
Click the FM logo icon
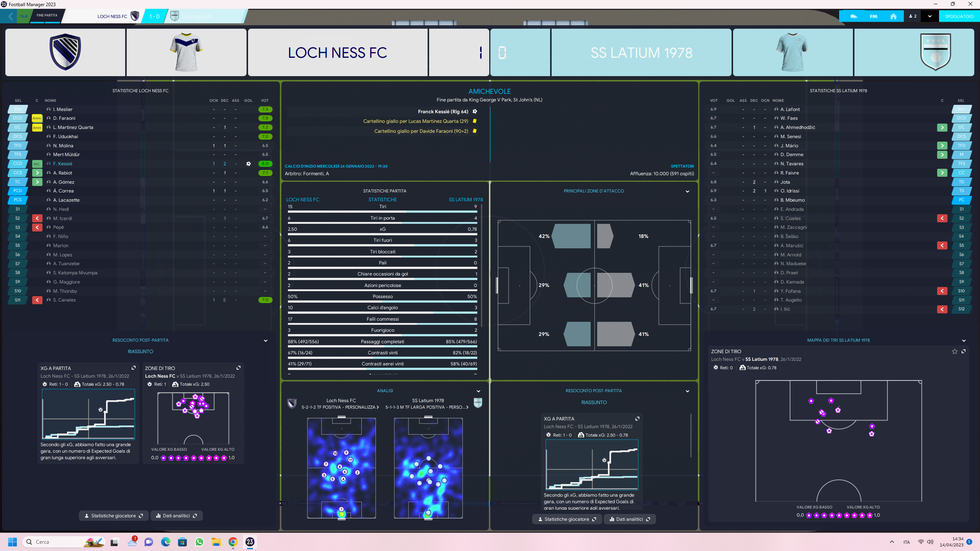tap(874, 16)
